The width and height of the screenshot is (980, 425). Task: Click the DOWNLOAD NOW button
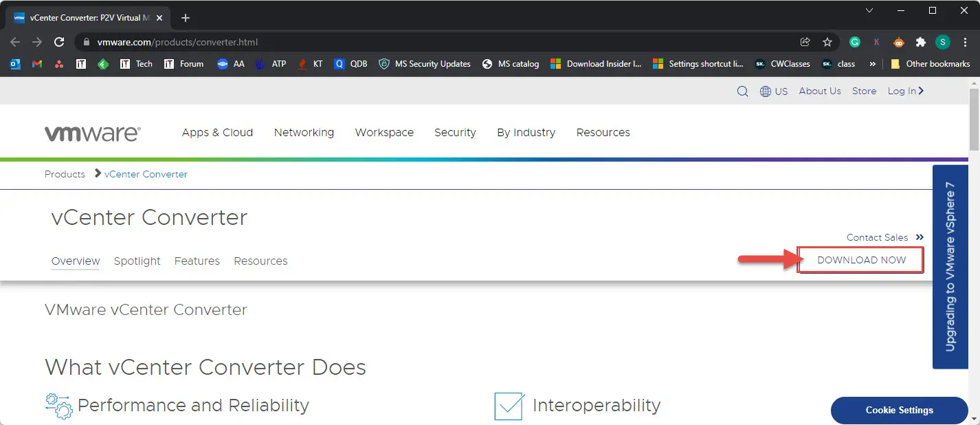(860, 260)
